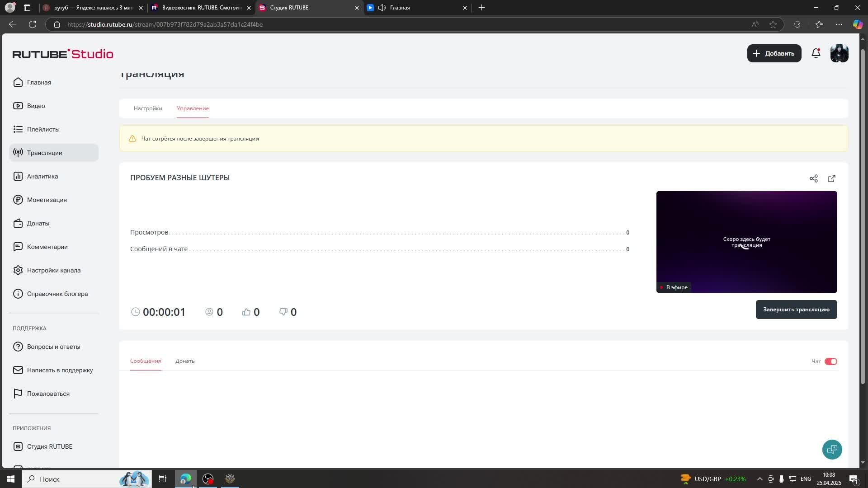Click the RUTUBE Studio logo
The image size is (868, 488).
[63, 54]
